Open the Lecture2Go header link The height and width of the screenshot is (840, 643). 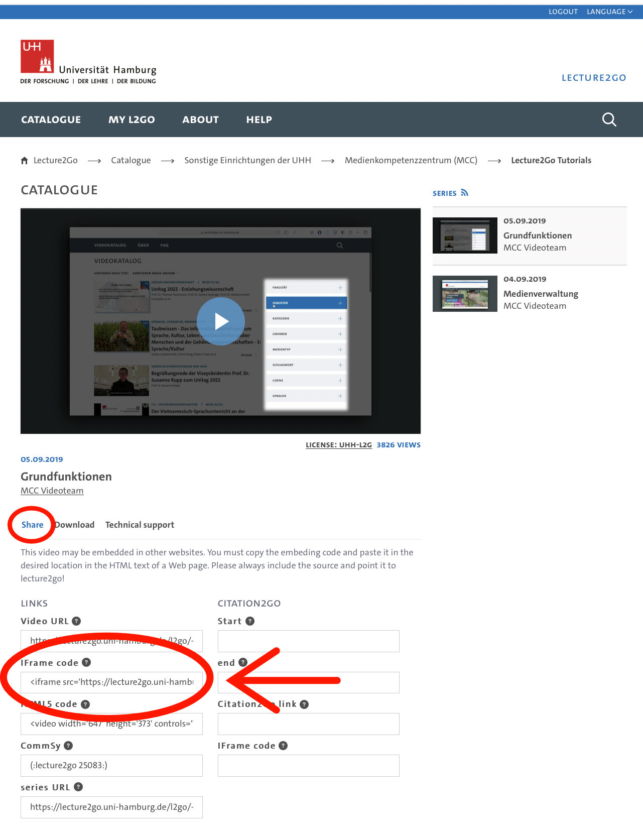[594, 78]
